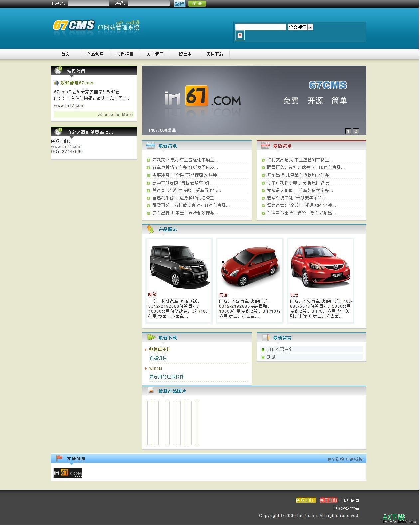
Task: Focus the 用户名 input field
Action: coord(88,3)
